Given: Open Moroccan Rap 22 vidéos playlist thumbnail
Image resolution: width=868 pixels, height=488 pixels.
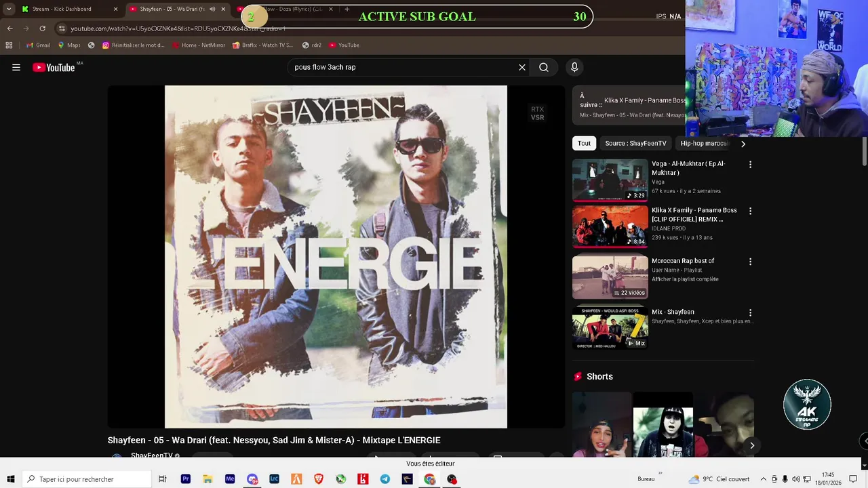Looking at the screenshot, I should pos(610,278).
